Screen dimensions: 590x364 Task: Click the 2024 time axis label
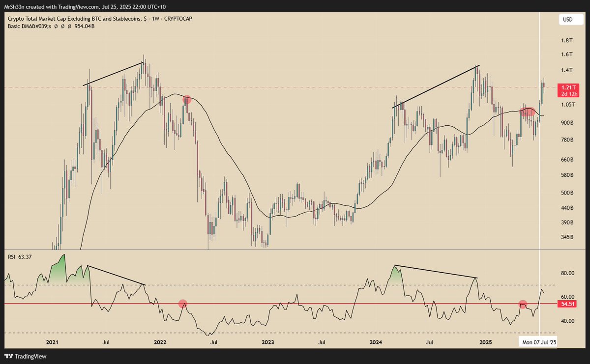coord(376,342)
